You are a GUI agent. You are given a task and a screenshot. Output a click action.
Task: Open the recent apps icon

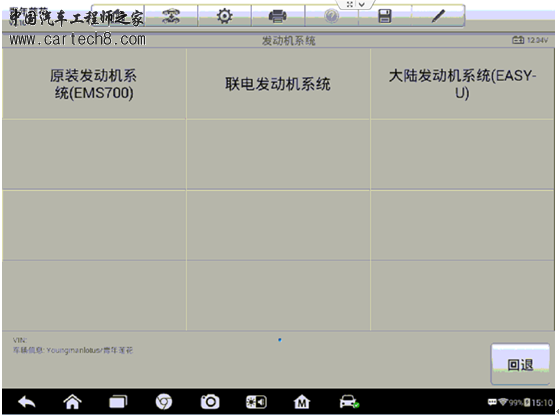click(118, 402)
